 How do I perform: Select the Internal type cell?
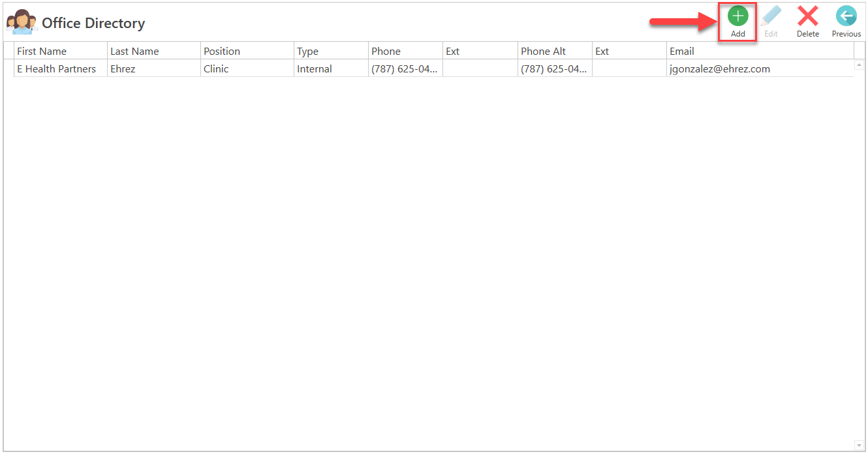(332, 68)
